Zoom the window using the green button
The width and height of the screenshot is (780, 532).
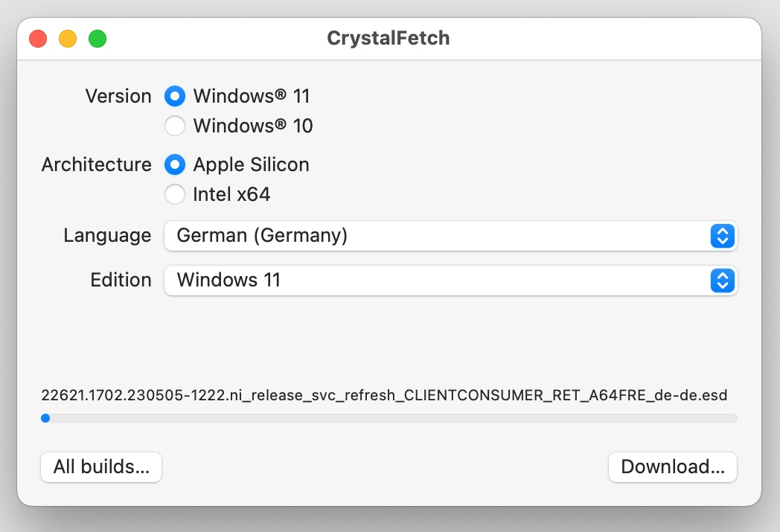97,39
